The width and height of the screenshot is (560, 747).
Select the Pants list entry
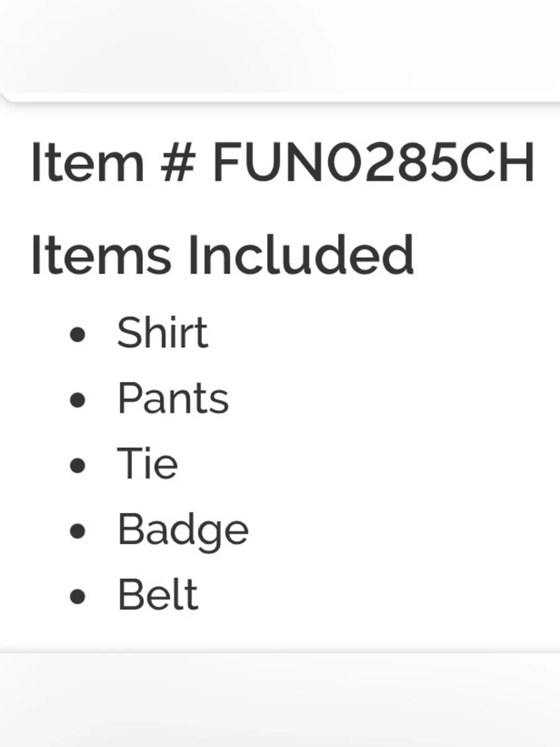point(173,398)
